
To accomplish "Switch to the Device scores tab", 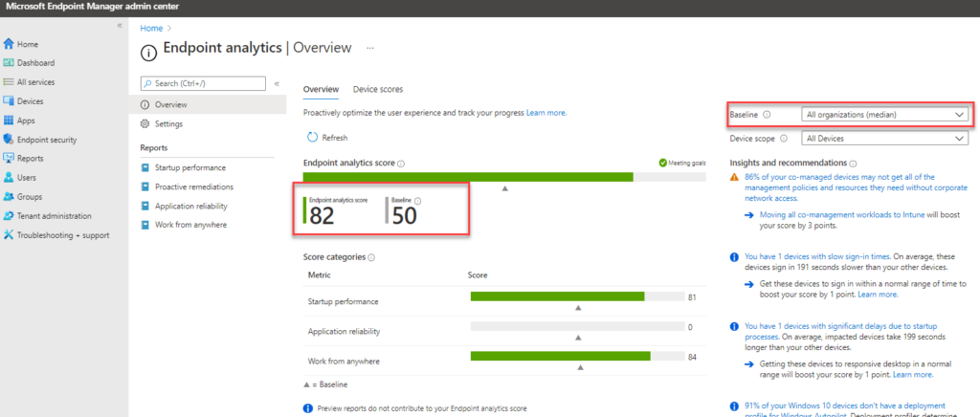I will tap(377, 89).
